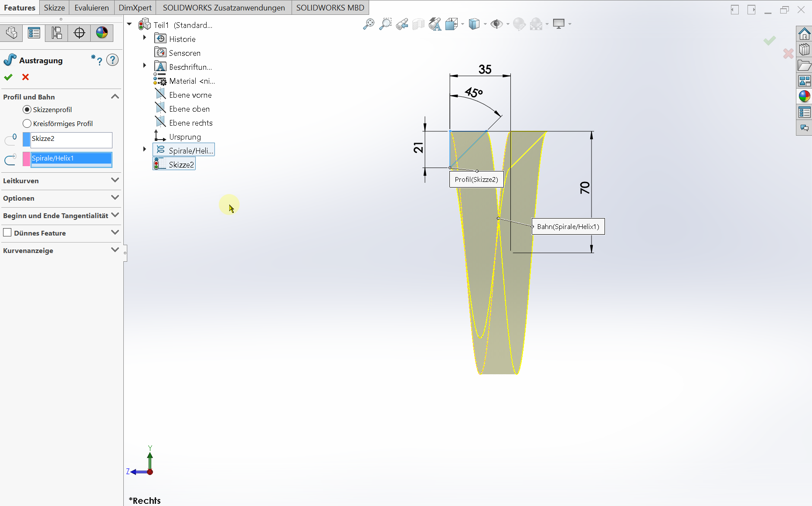This screenshot has width=812, height=506.
Task: Open the Home icon in right task pane
Action: (x=804, y=34)
